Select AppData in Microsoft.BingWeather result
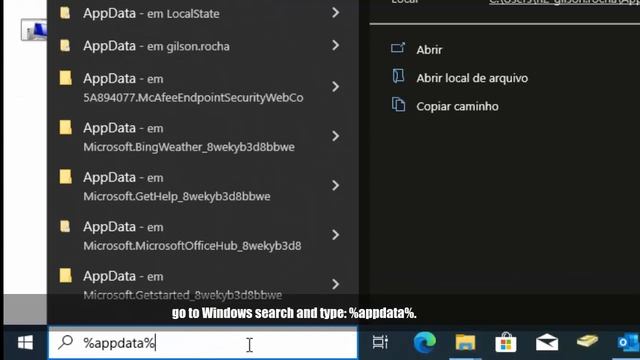The width and height of the screenshot is (640, 360). pyautogui.click(x=203, y=137)
